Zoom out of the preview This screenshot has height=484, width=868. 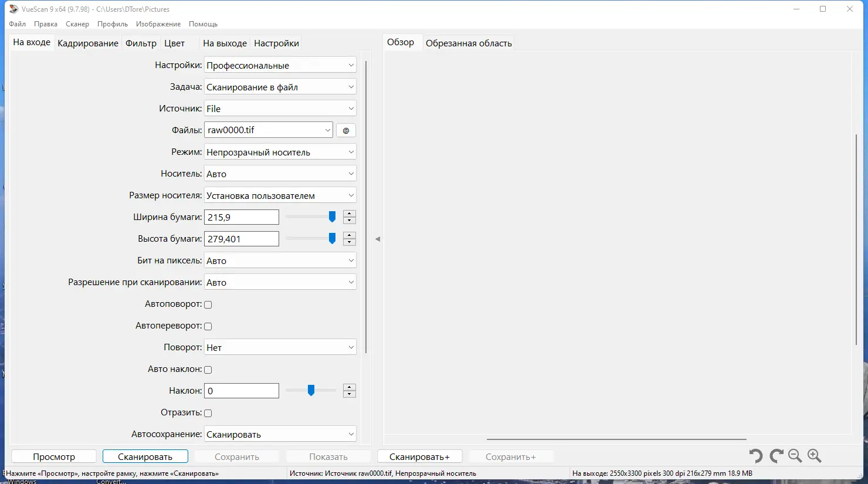point(795,456)
